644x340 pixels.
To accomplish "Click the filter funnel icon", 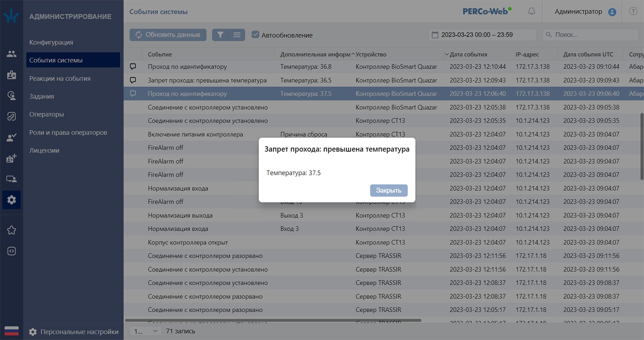I will (220, 35).
